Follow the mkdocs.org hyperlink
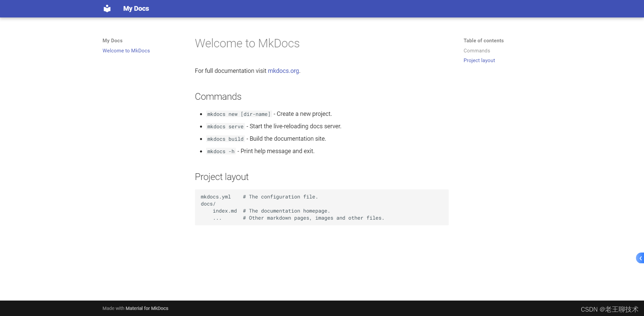Image resolution: width=644 pixels, height=316 pixels. click(x=283, y=71)
